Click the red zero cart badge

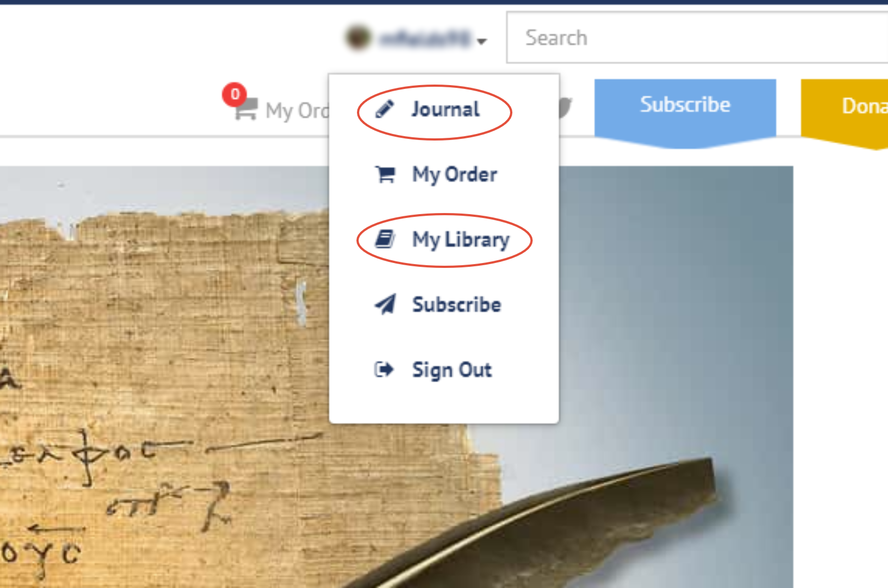point(234,94)
